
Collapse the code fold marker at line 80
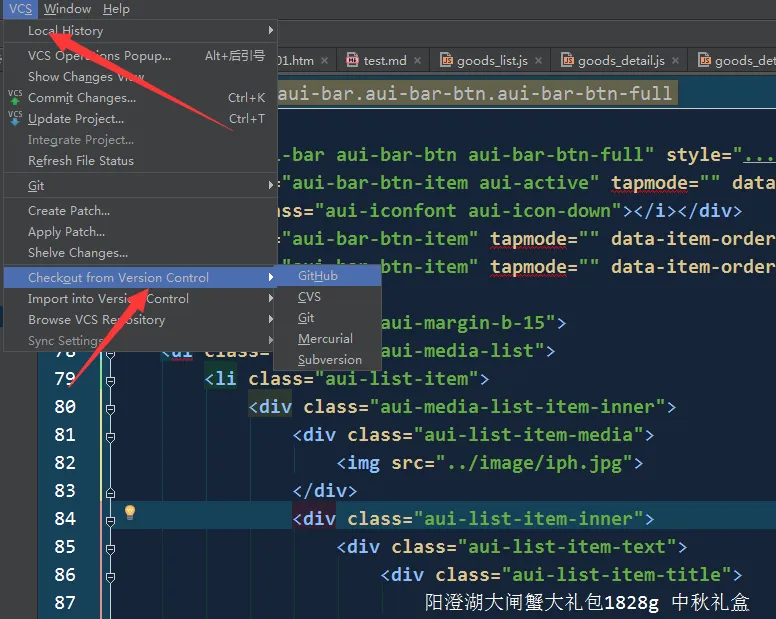point(110,409)
